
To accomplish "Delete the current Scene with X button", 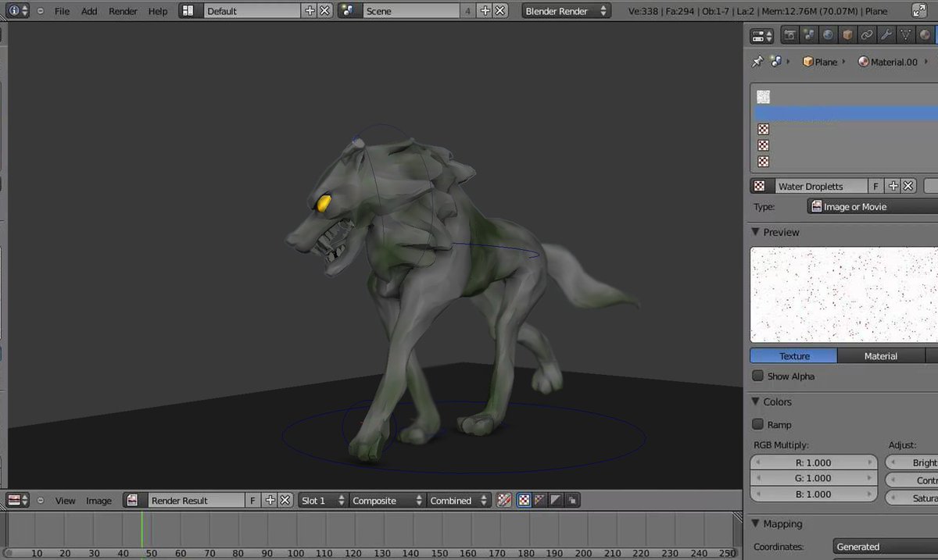I will (x=500, y=11).
